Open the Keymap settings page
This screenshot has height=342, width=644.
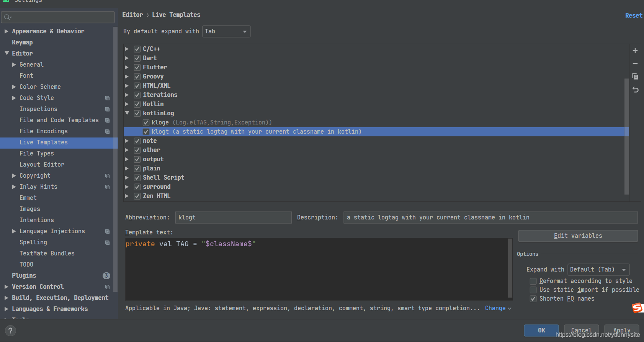(22, 43)
